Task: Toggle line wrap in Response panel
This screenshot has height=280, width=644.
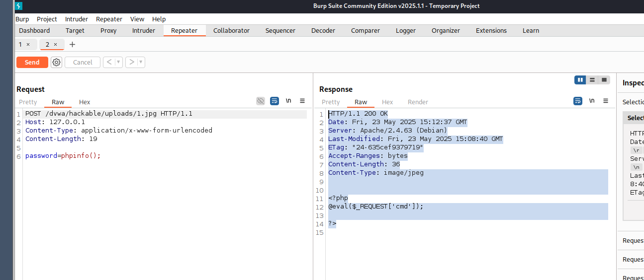Action: tap(578, 101)
